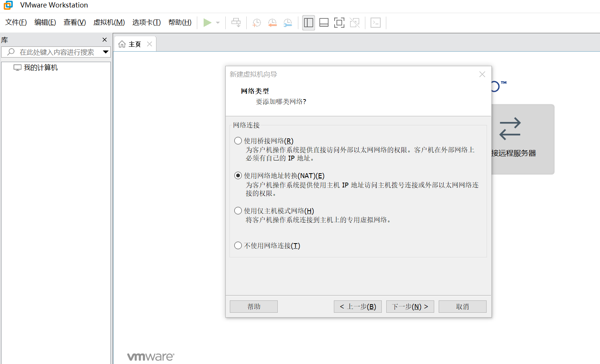Open the power options dropdown arrow
Image resolution: width=600 pixels, height=364 pixels.
coord(218,23)
